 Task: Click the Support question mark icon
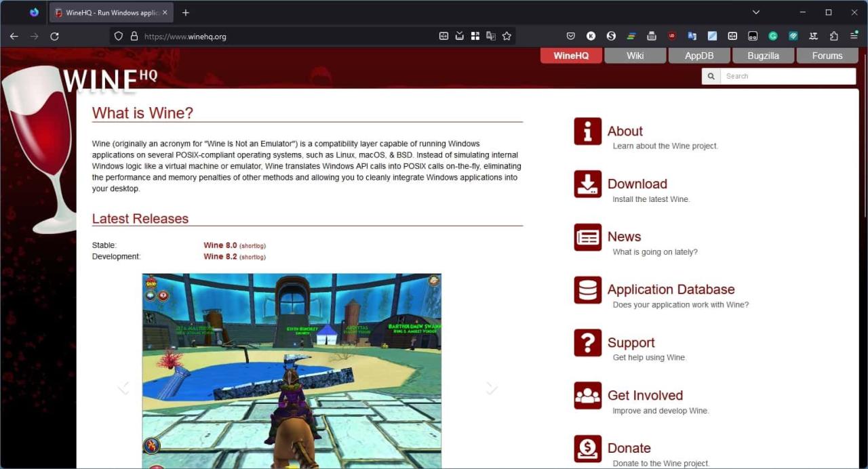[587, 343]
